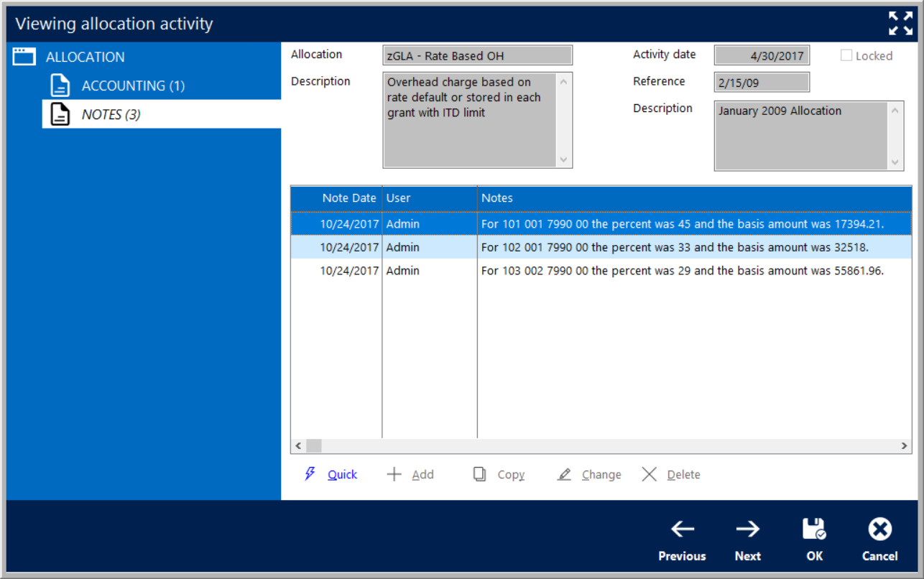Click the Copy note icon
The height and width of the screenshot is (579, 924).
click(x=479, y=474)
